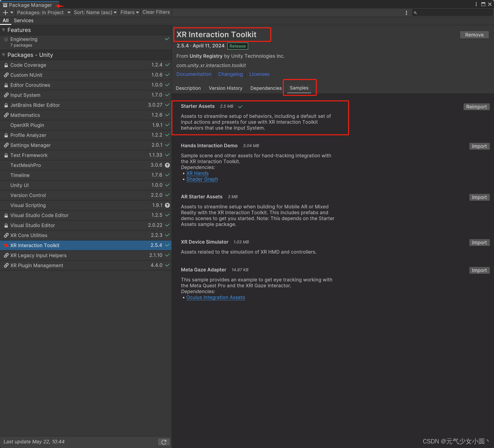
Task: Click installed checkmark for Timeline
Action: (167, 175)
